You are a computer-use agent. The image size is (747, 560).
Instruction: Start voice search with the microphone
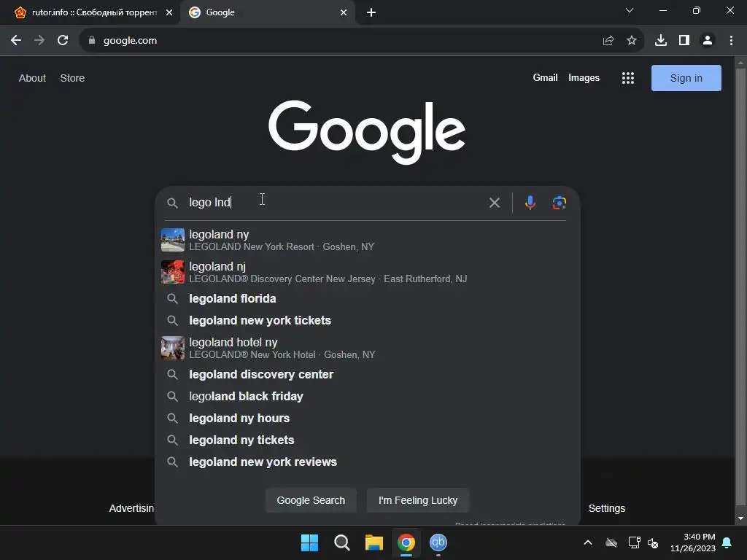coord(530,203)
